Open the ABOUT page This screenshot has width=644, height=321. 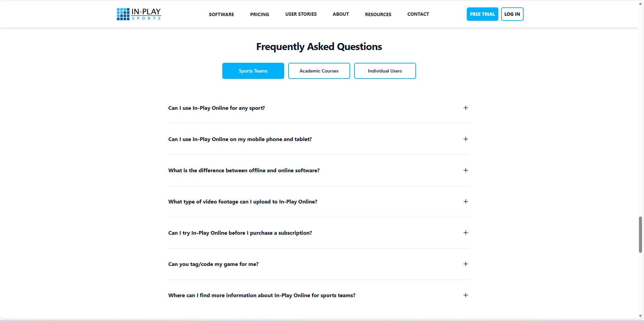pos(341,14)
